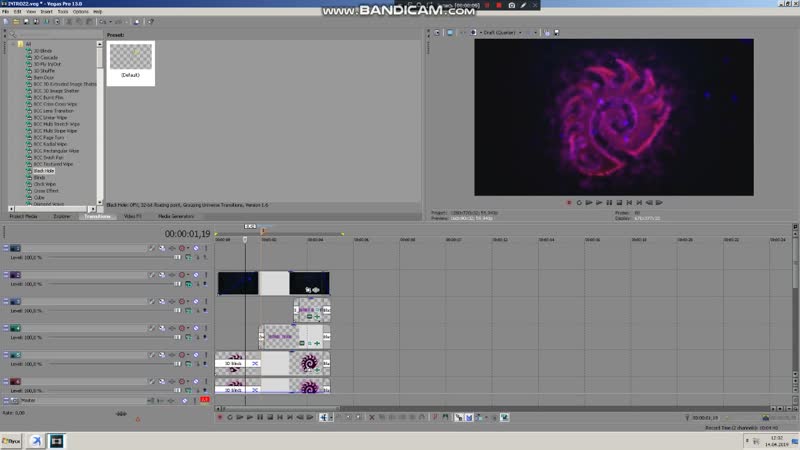Save the project with the floppy icon

pos(27,22)
